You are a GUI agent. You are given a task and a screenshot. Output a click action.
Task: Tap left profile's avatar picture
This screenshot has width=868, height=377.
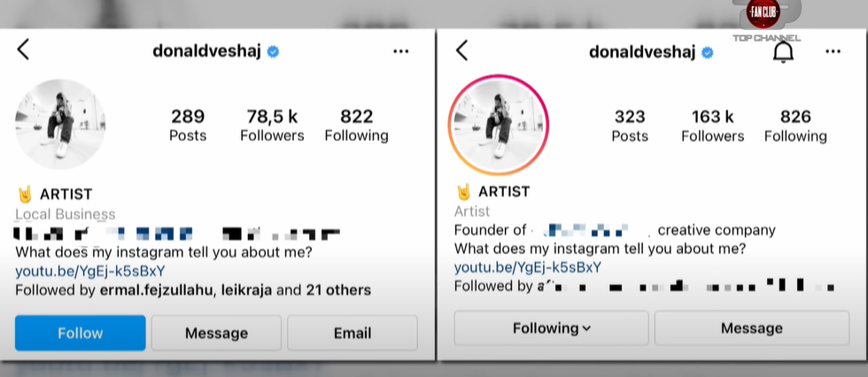[x=60, y=125]
